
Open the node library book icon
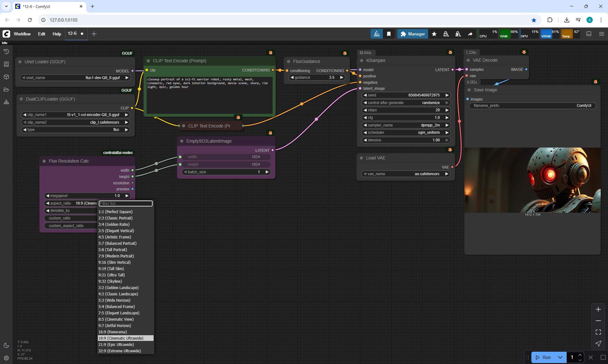[x=6, y=64]
